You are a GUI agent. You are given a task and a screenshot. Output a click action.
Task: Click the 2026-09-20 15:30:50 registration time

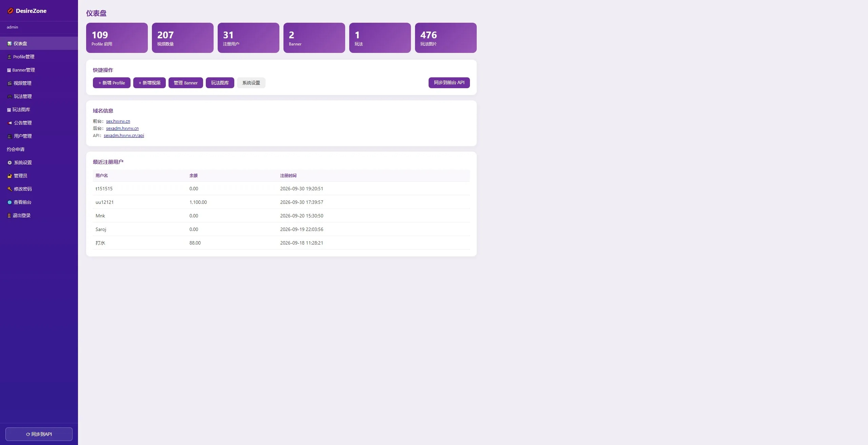click(x=302, y=216)
